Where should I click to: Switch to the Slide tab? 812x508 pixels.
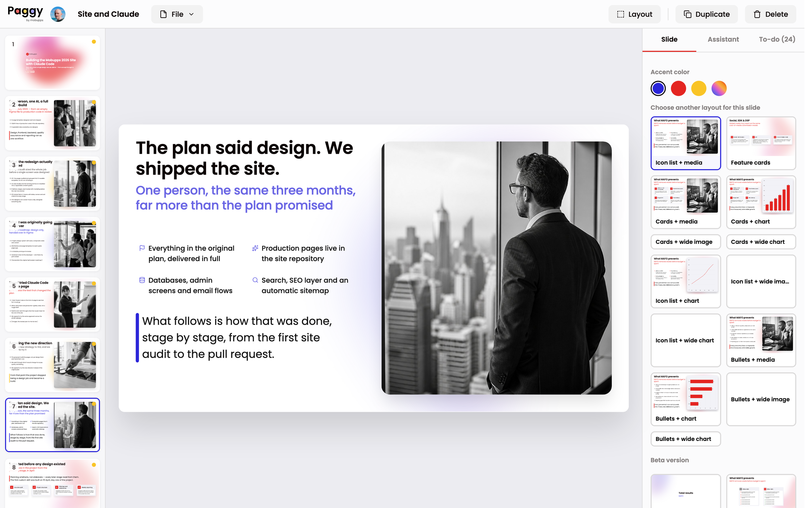coord(669,39)
